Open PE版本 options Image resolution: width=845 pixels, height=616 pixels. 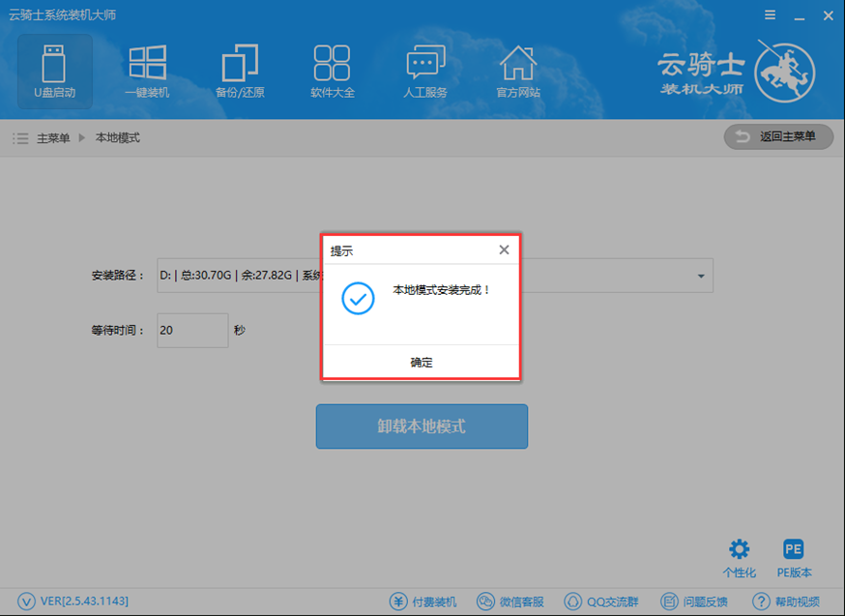pyautogui.click(x=794, y=558)
